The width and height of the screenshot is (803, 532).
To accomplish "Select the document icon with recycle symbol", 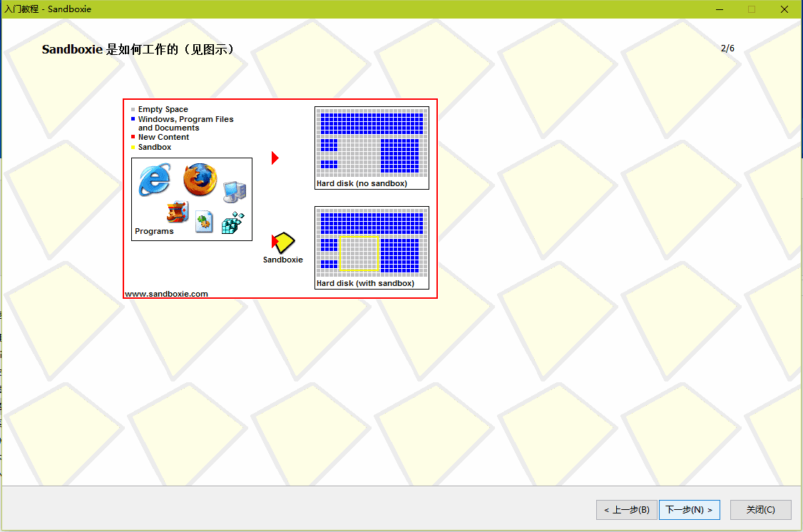I will 205,221.
